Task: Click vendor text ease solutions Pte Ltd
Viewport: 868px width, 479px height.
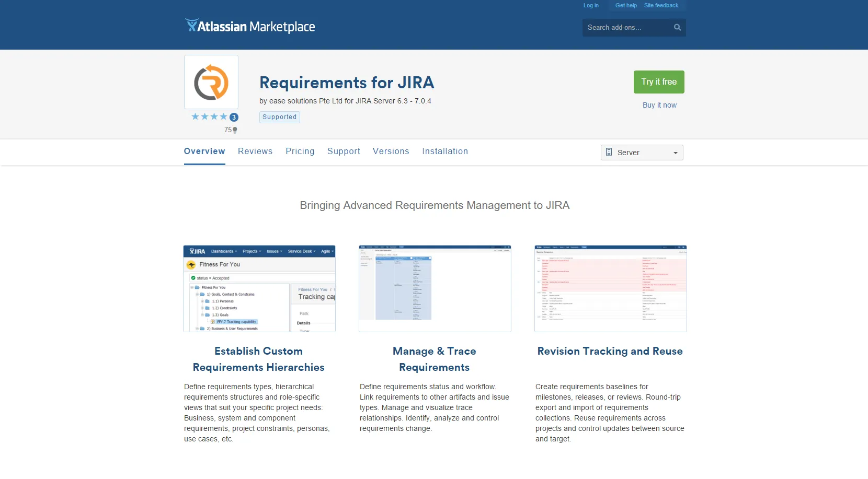Action: [305, 101]
